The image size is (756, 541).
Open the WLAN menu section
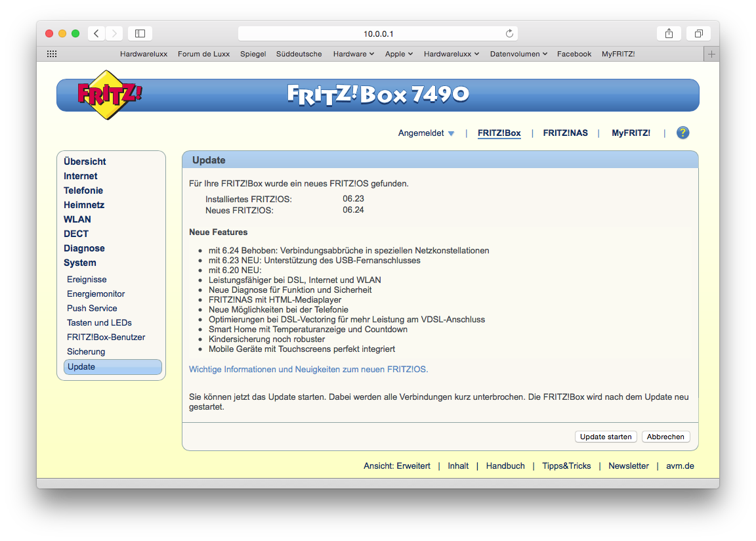tap(77, 219)
